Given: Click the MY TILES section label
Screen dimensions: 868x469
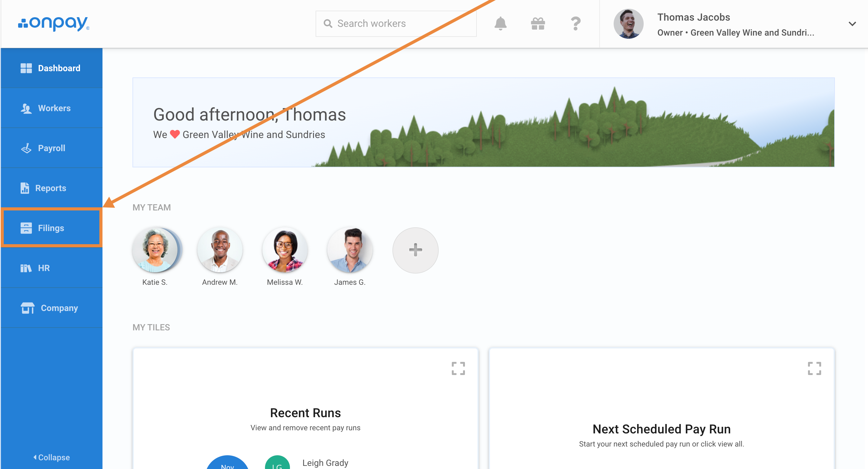Looking at the screenshot, I should (151, 327).
